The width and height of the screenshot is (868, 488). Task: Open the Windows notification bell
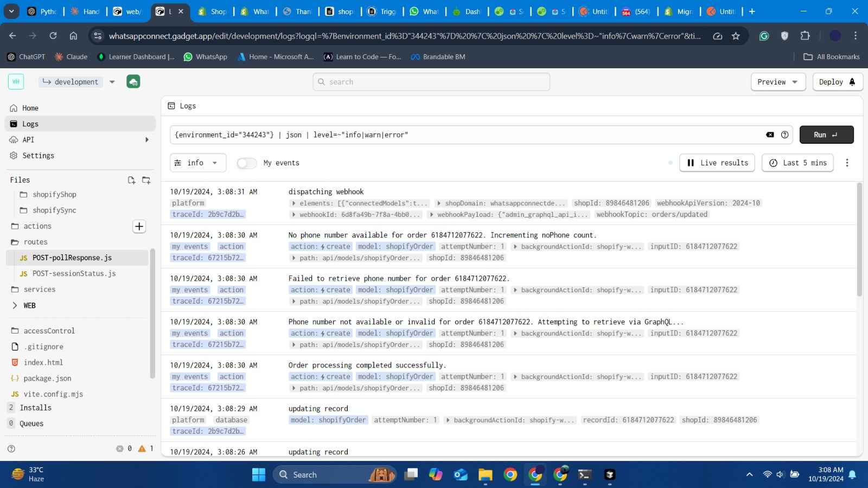click(x=852, y=474)
